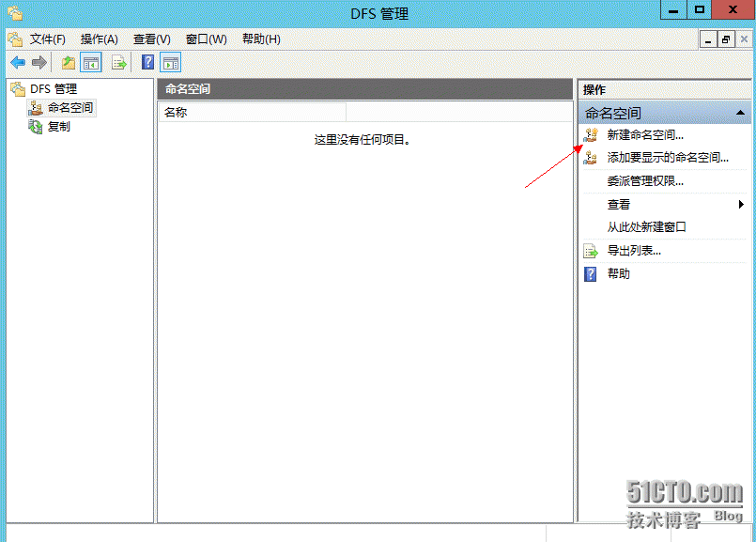Viewport: 756px width, 542px height.
Task: Click 委派管理权限... action
Action: click(x=645, y=181)
